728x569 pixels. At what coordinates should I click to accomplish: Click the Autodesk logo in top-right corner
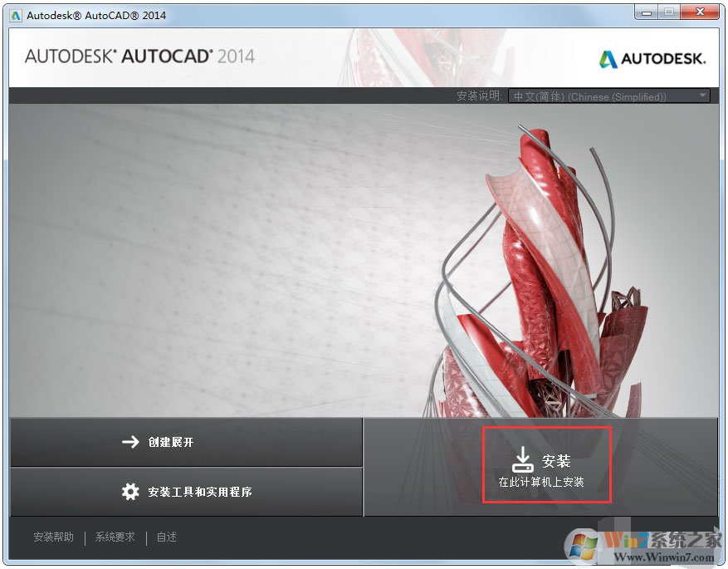(652, 59)
